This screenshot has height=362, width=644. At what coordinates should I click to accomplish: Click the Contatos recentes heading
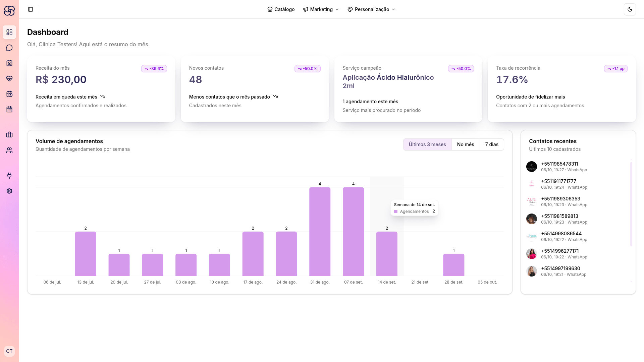point(553,141)
